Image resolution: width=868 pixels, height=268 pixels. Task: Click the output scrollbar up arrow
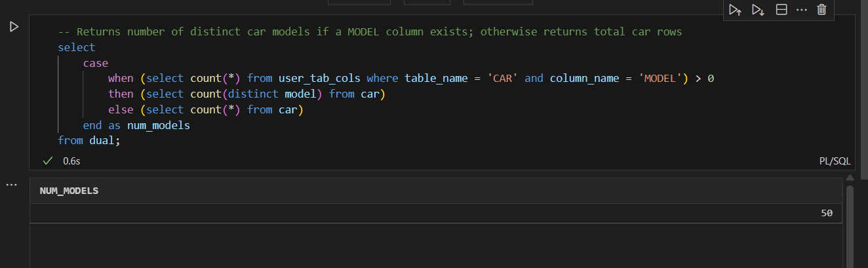[x=850, y=178]
